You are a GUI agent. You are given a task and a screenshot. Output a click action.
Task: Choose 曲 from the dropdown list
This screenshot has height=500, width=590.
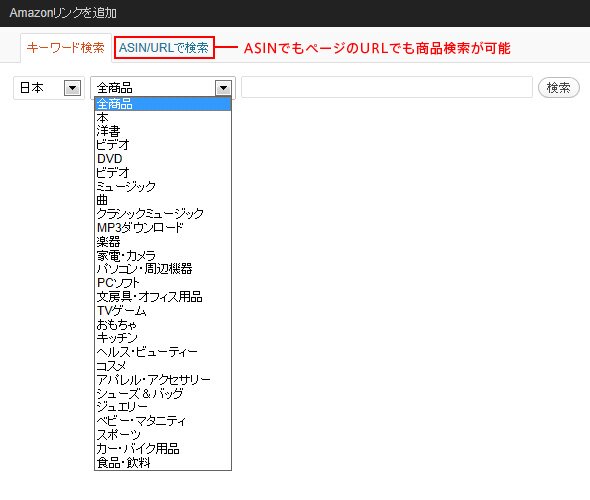pyautogui.click(x=163, y=200)
